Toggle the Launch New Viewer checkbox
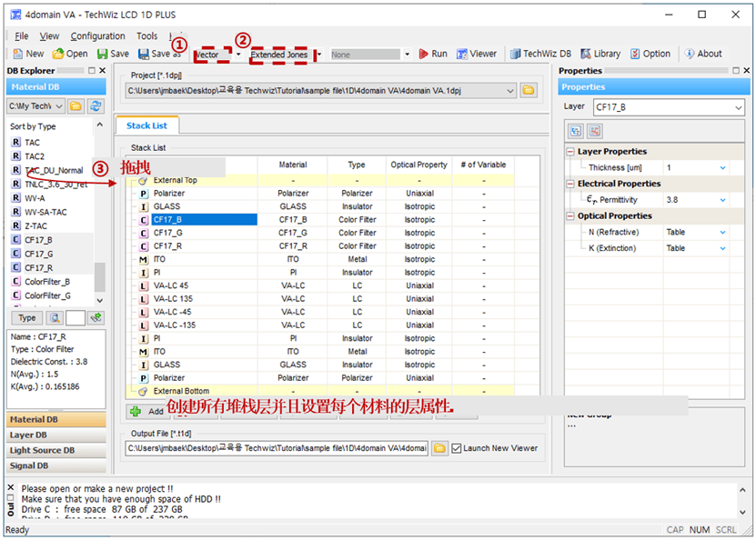The height and width of the screenshot is (540, 756). tap(457, 448)
